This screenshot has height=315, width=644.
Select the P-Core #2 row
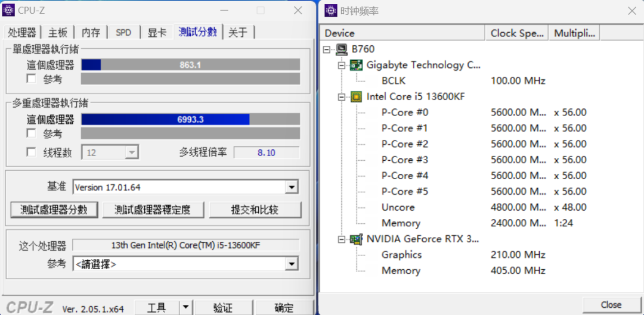[404, 144]
